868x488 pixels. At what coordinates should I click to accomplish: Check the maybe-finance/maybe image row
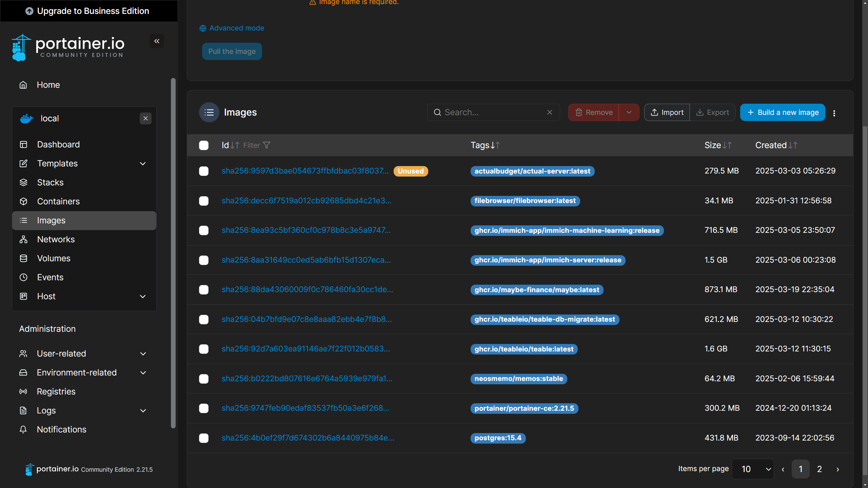tap(204, 289)
